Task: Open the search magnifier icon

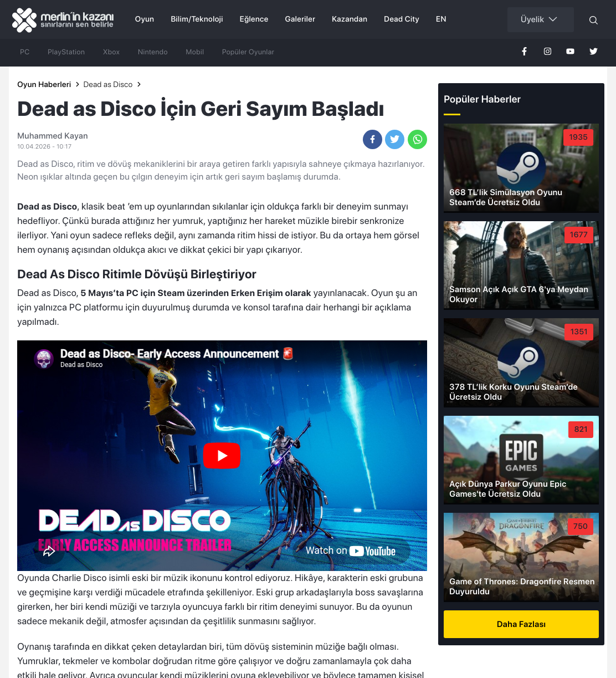Action: click(593, 20)
